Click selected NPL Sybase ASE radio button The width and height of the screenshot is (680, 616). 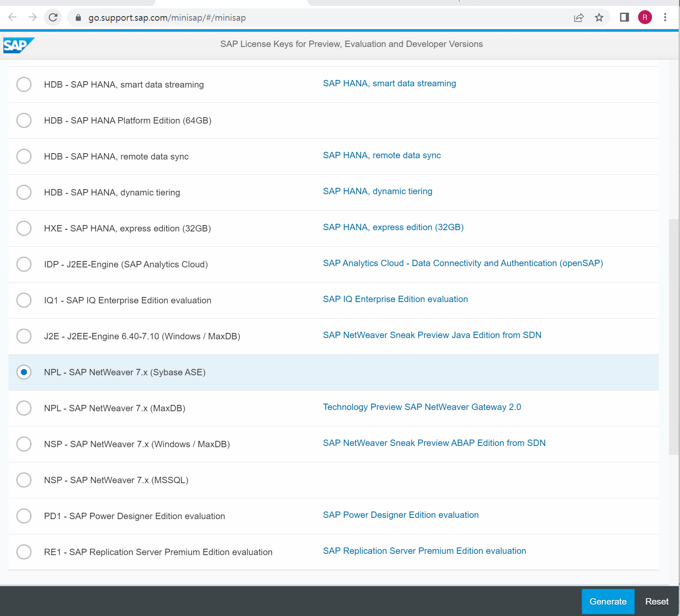click(24, 372)
